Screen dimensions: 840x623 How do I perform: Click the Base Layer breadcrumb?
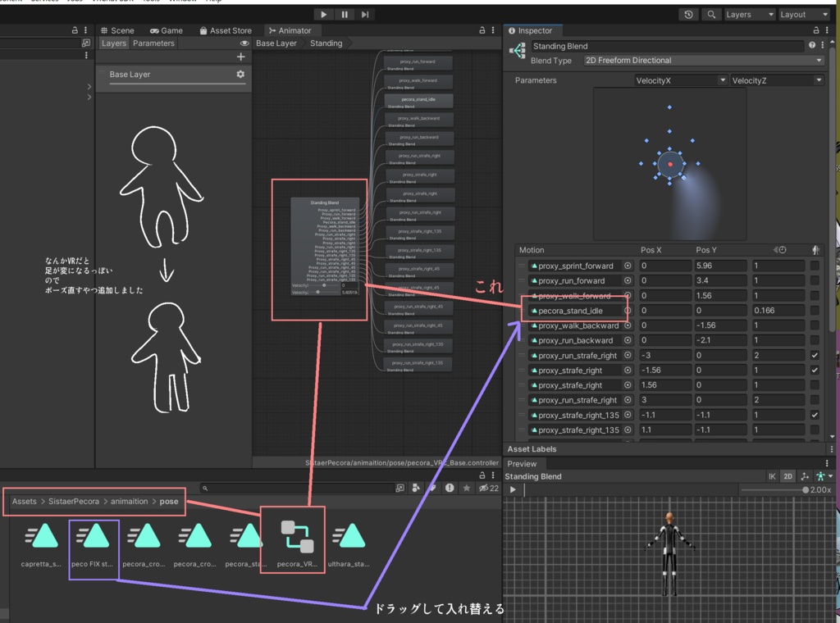[x=276, y=43]
